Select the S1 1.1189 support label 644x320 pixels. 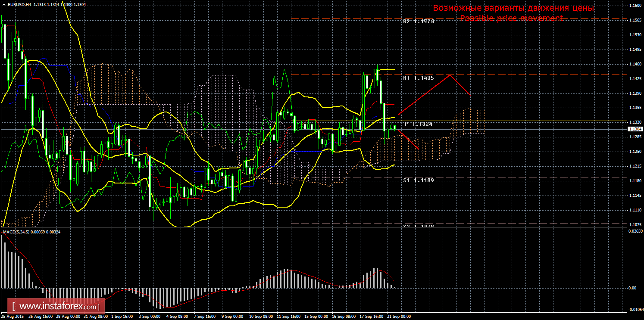coord(419,180)
